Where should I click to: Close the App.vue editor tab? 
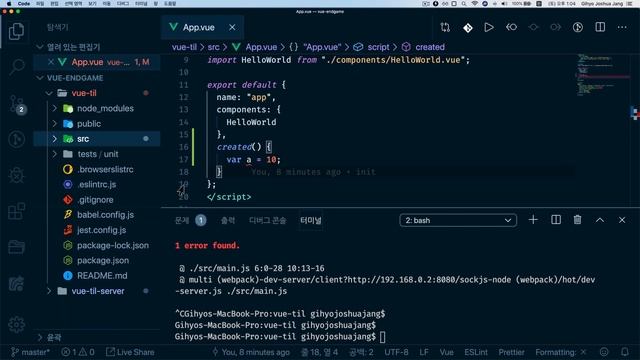[x=232, y=27]
